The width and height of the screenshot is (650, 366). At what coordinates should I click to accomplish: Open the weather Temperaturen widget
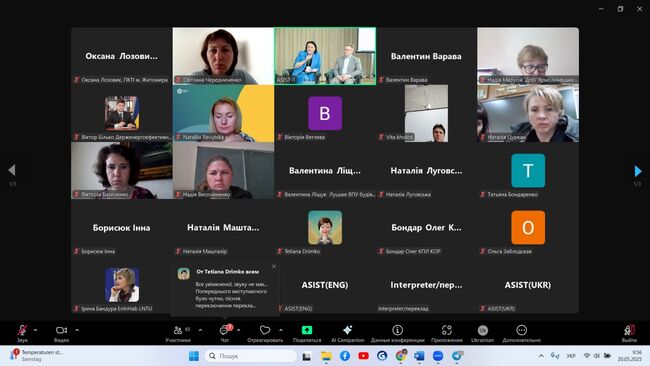click(x=36, y=355)
